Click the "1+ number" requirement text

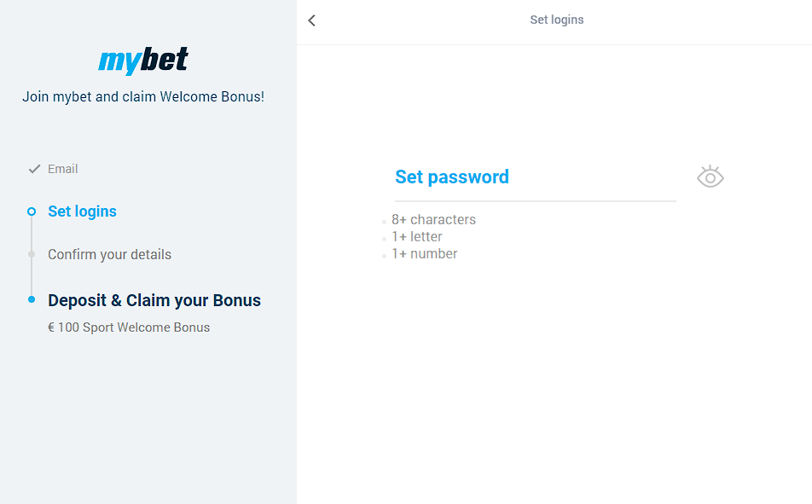(x=425, y=253)
